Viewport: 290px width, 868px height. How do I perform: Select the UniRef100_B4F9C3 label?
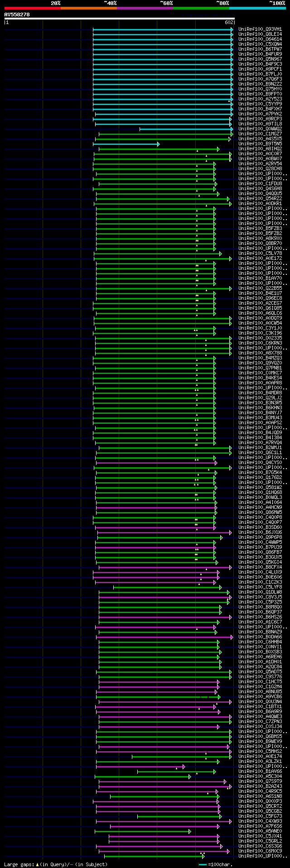[260, 64]
